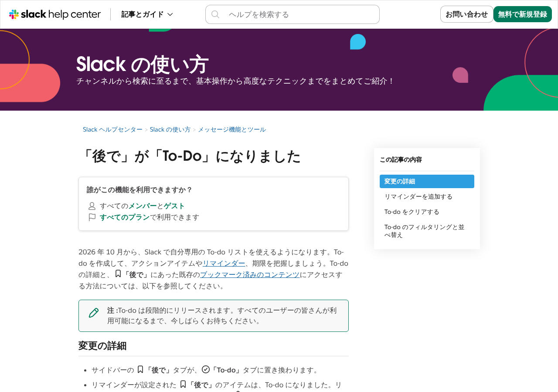Click the 誰がこの機能を利用できますか？ heading

(x=139, y=190)
